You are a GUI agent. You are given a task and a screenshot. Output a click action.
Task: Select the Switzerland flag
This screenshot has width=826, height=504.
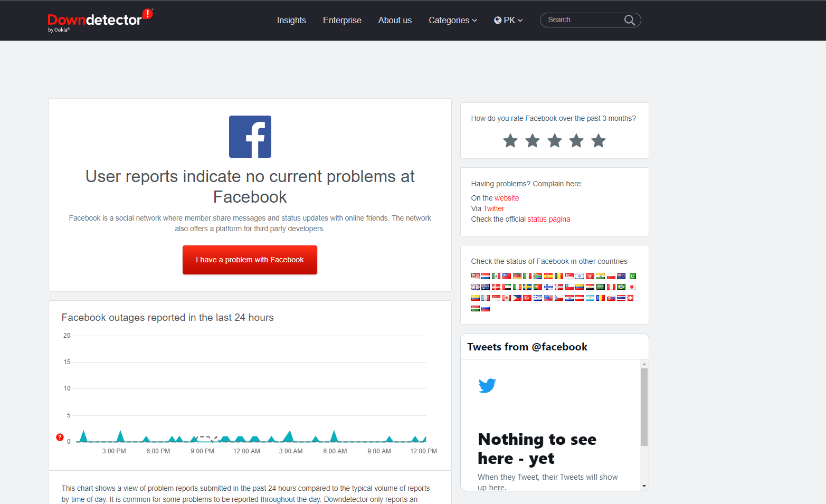(630, 298)
